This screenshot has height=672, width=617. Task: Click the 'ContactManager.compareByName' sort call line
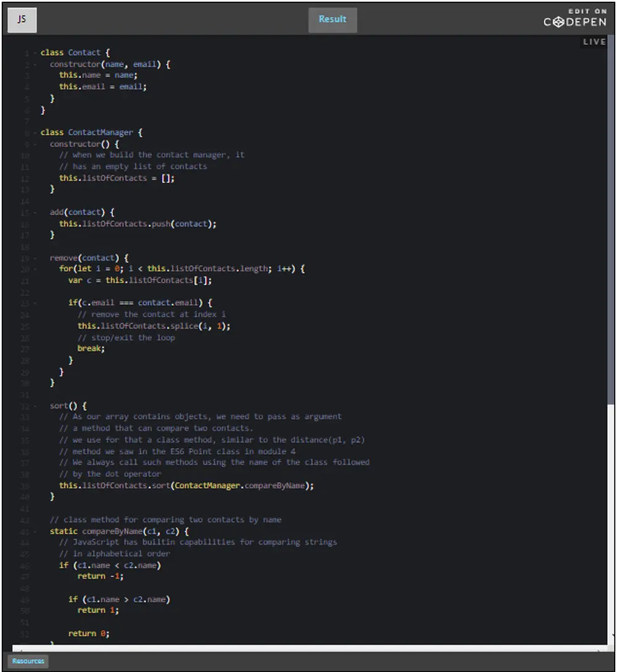[x=186, y=486]
